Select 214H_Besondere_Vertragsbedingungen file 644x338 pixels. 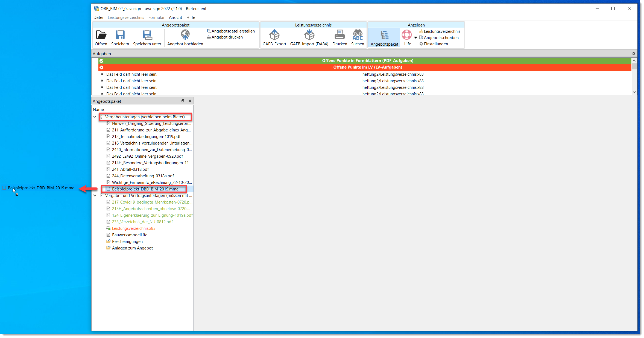(x=152, y=163)
